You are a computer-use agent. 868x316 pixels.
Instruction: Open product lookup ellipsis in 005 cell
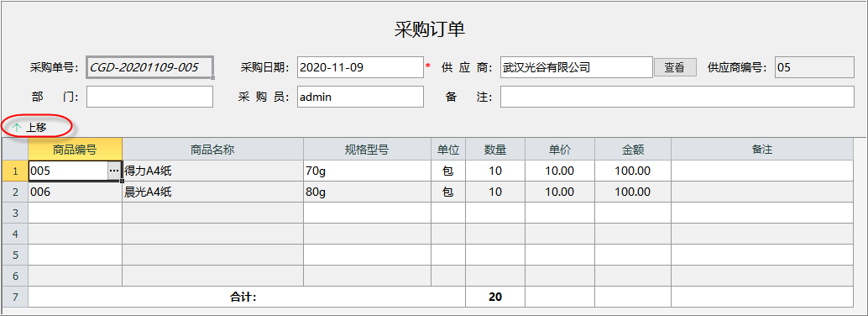(x=114, y=171)
